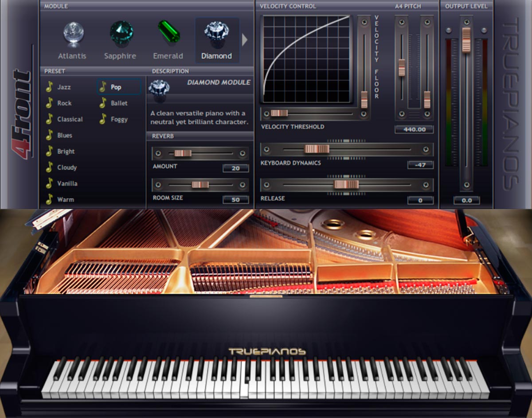
Task: Choose the Ballet preset label
Action: click(x=119, y=103)
